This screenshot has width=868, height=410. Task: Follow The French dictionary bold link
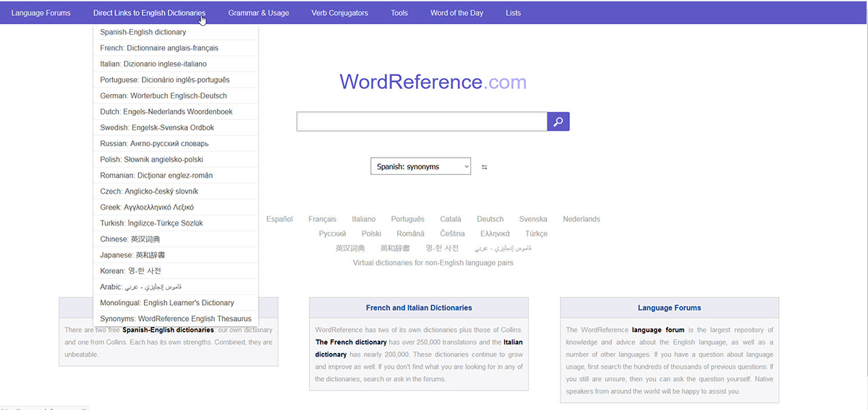[352, 342]
